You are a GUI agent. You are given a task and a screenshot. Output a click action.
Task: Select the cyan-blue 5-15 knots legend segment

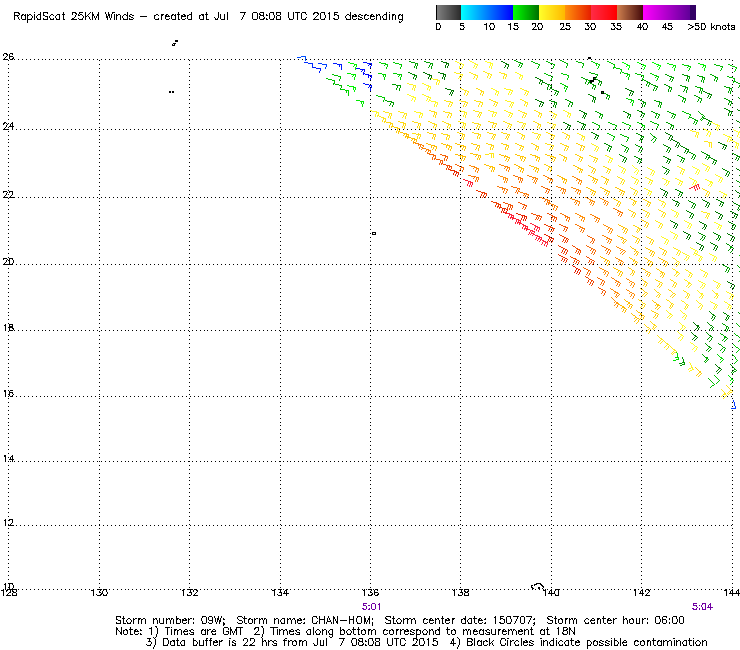[487, 12]
